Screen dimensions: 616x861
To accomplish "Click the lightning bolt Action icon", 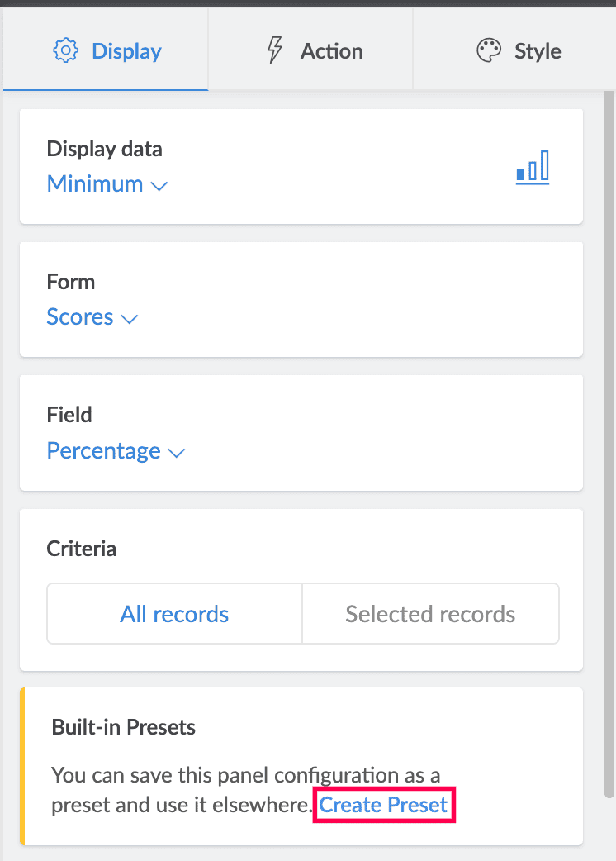I will click(x=274, y=51).
